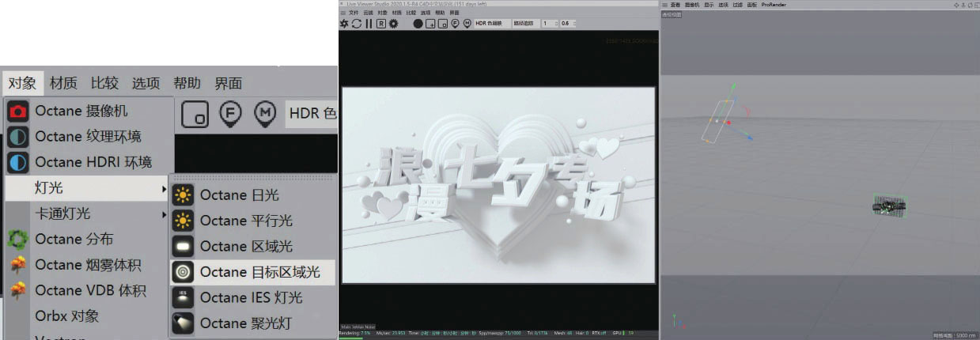Choose Octane 摄像机 from the object menu
This screenshot has width=980, height=340.
tap(88, 111)
